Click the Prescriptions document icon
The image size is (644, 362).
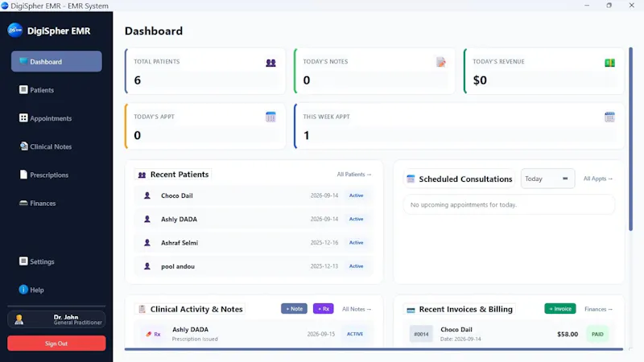click(x=23, y=175)
